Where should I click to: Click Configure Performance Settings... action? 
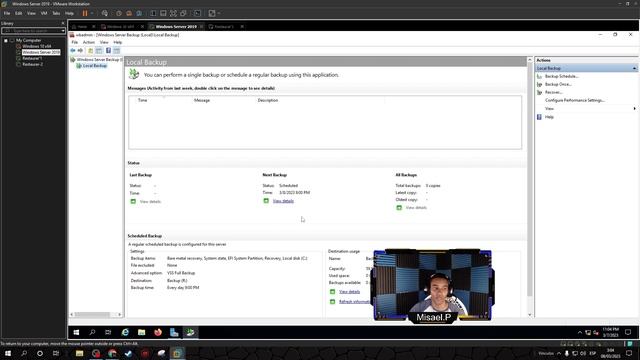[575, 100]
